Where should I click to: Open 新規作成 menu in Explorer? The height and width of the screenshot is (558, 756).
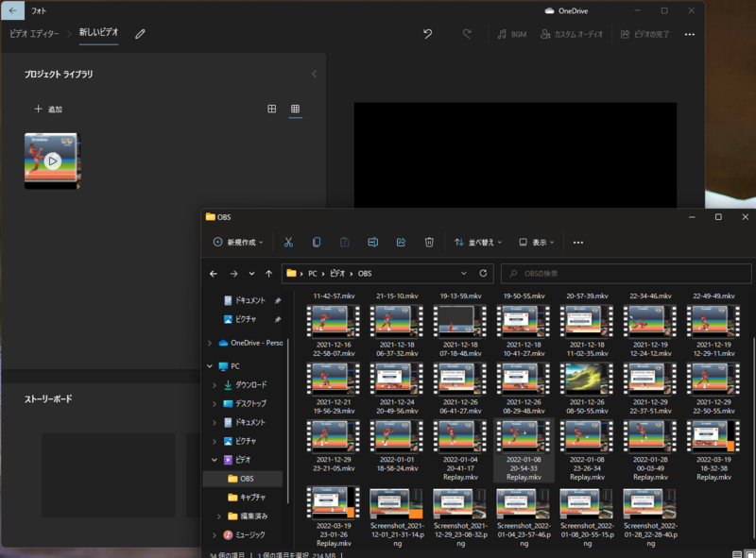coord(238,242)
